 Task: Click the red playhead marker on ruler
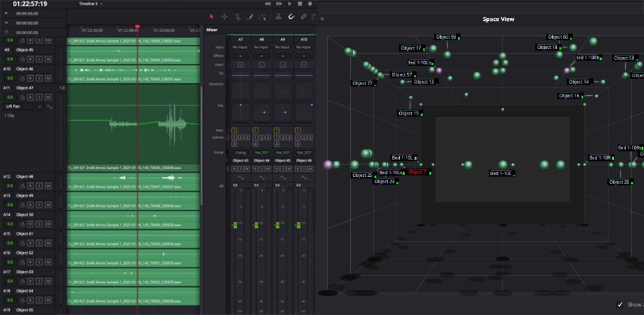coord(138,27)
